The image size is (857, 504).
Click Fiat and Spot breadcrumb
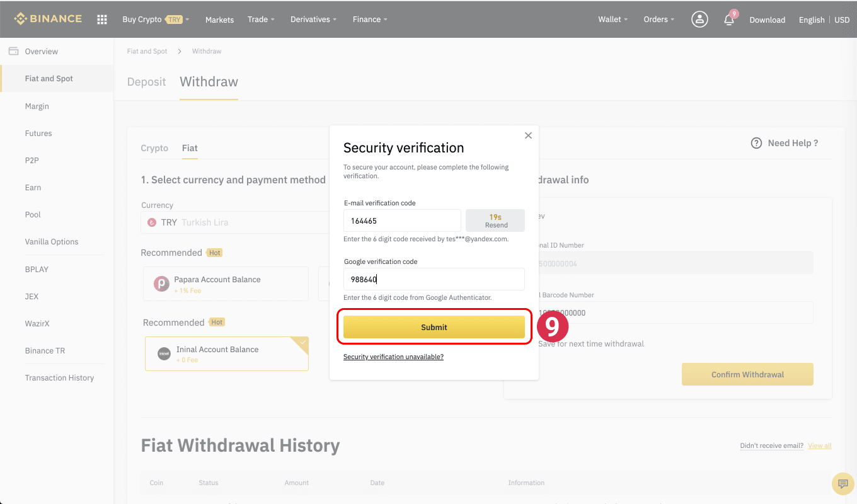(147, 51)
